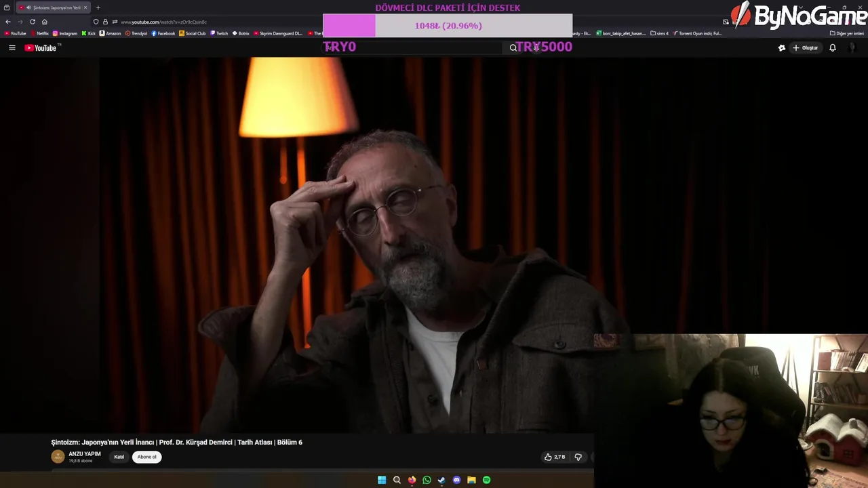Open Facebook bookmark
The image size is (868, 488).
163,33
